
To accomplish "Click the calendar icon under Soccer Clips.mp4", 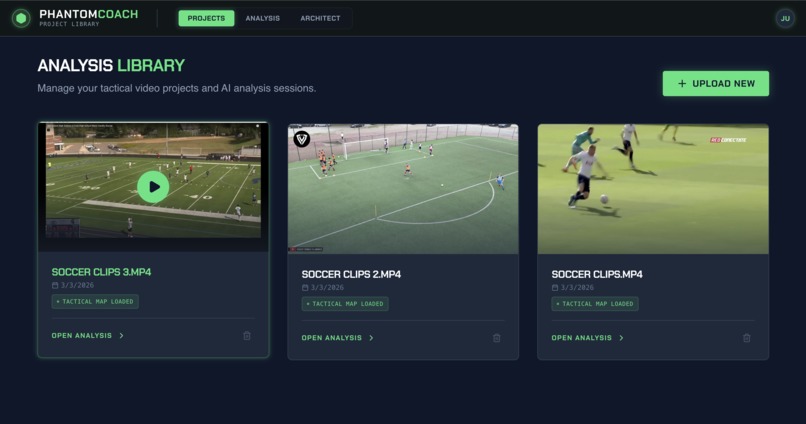I will pyautogui.click(x=555, y=288).
